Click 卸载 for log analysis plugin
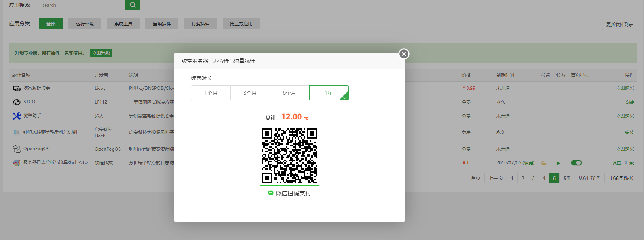Screen dimensions: 644x240 click(629, 163)
